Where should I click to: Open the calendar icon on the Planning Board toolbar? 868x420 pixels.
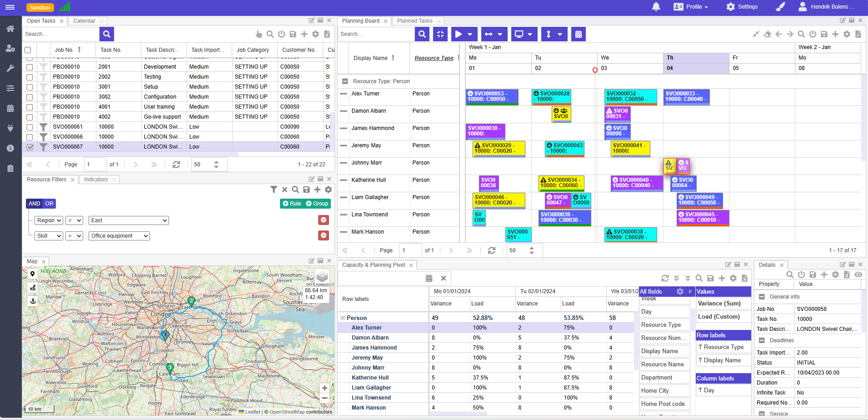578,34
